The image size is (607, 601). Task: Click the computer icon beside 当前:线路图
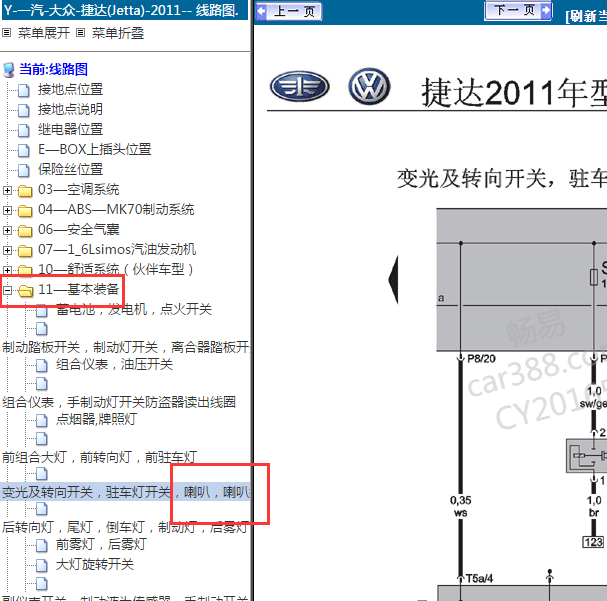coord(9,70)
